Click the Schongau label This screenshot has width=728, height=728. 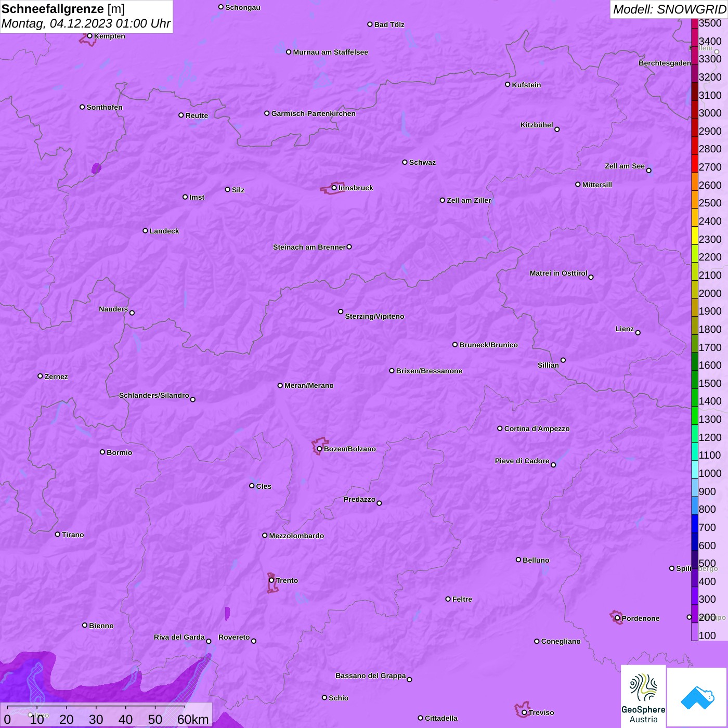tap(243, 7)
